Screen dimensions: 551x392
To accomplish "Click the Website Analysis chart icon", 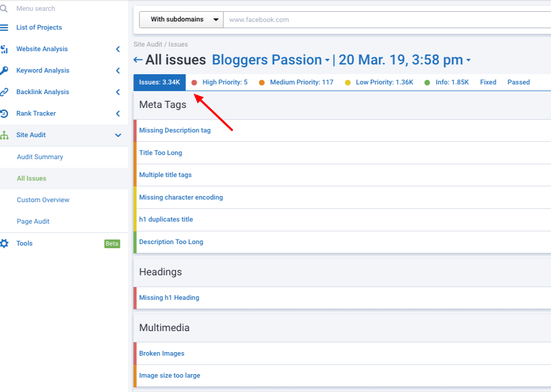I will (4, 49).
